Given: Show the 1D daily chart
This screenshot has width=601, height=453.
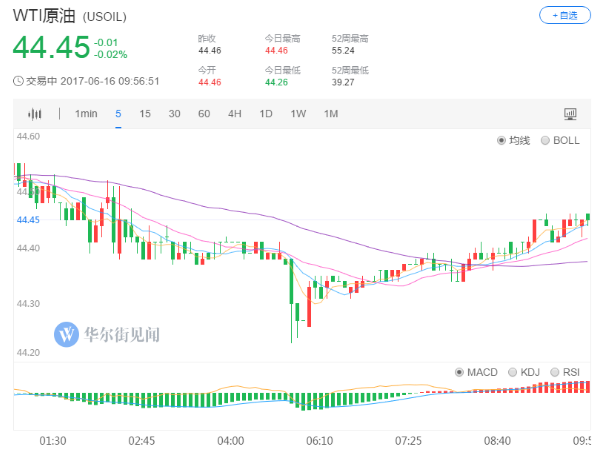Looking at the screenshot, I should pyautogui.click(x=266, y=114).
